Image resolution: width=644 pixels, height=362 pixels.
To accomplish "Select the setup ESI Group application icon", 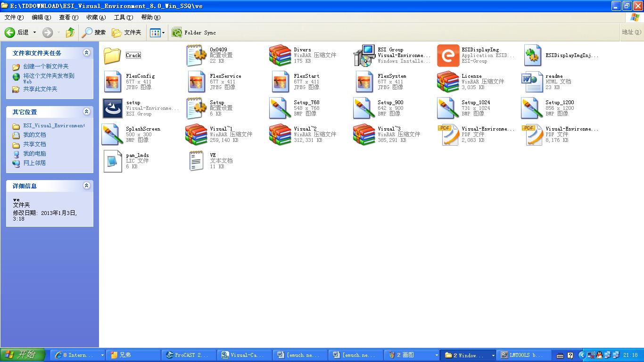I will point(112,108).
